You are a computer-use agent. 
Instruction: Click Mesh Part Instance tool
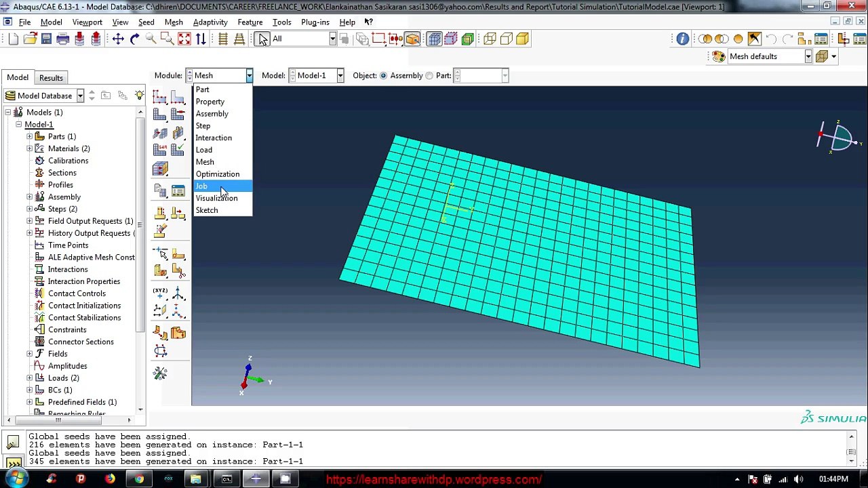coord(160,115)
